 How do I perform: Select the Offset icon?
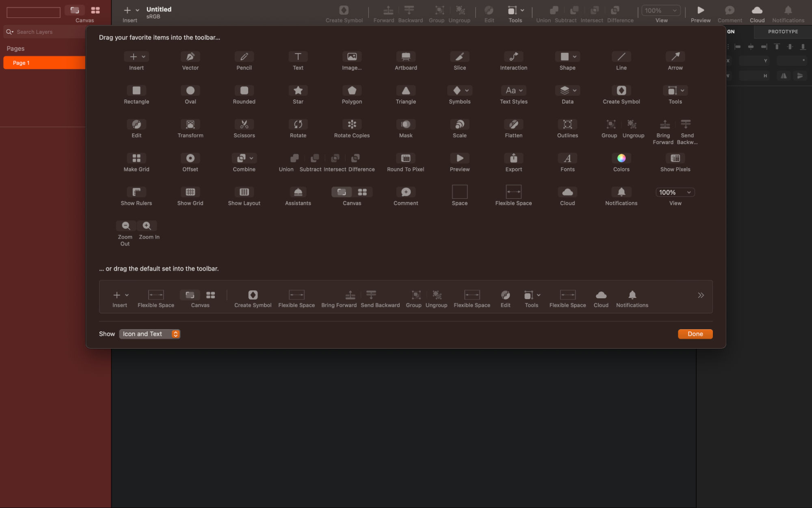190,158
